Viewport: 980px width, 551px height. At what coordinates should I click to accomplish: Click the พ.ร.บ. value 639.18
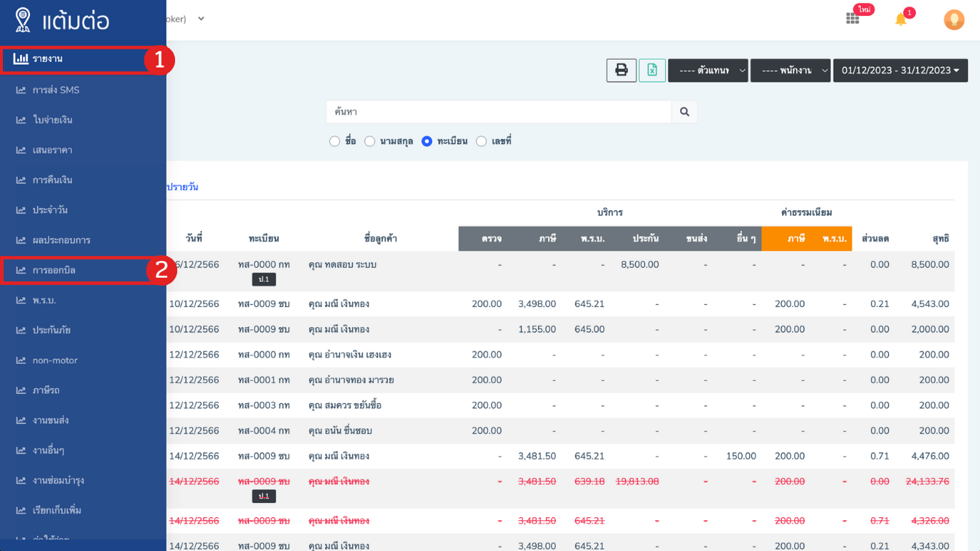coord(590,481)
